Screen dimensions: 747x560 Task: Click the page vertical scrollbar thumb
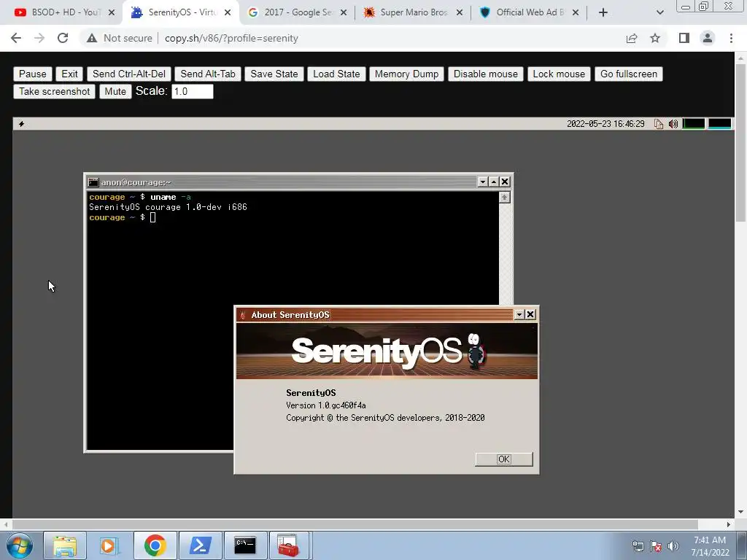[740, 142]
